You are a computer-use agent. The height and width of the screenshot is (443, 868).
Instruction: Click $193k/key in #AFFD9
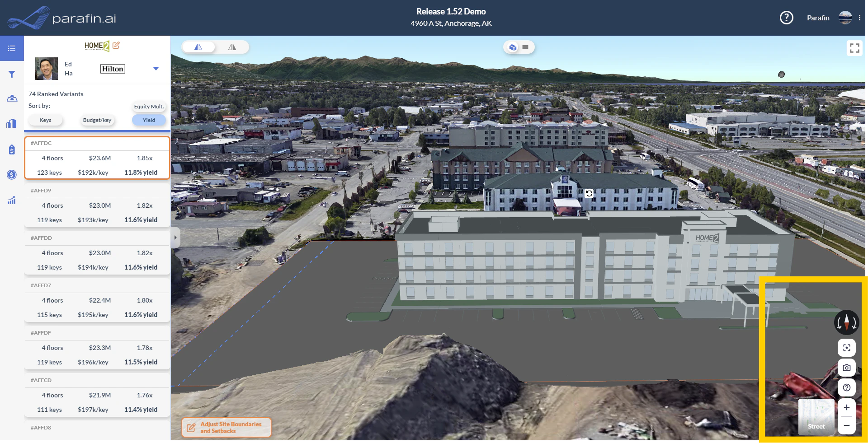coord(93,220)
